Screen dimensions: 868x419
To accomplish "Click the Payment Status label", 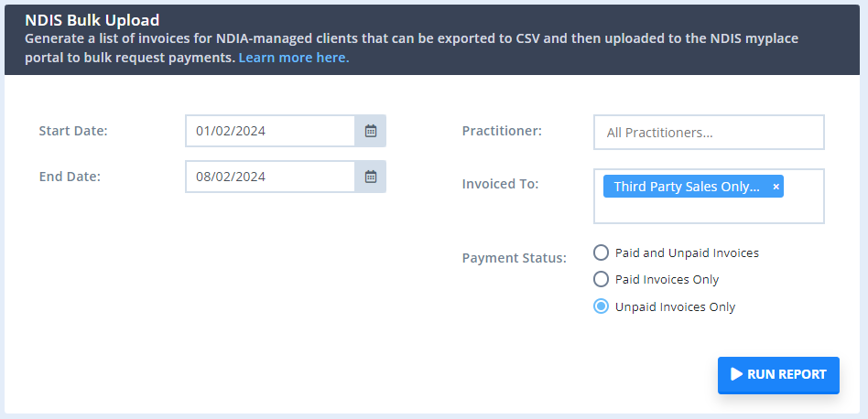I will [515, 258].
